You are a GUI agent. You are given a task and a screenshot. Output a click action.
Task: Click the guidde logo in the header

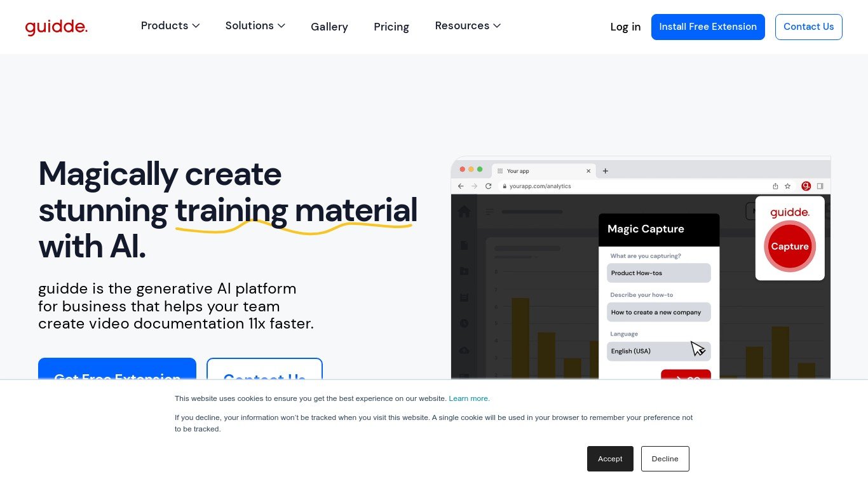56,27
